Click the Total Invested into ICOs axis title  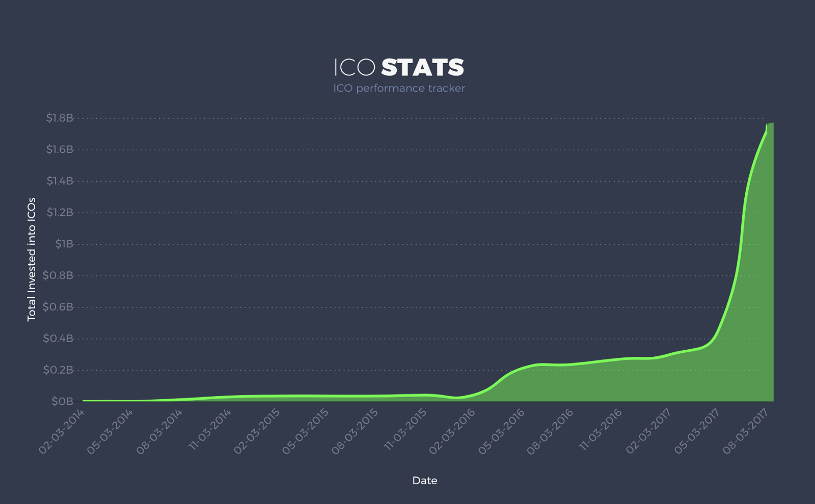pyautogui.click(x=32, y=259)
